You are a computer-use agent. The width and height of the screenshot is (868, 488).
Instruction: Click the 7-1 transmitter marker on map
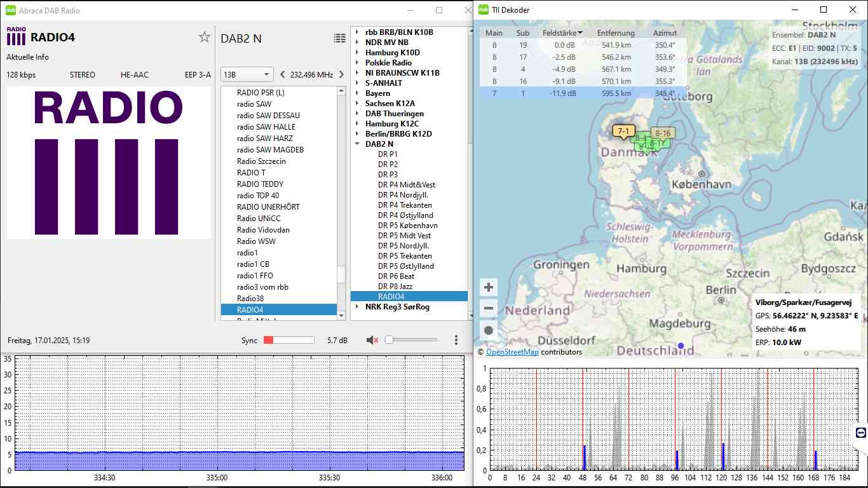tap(623, 132)
